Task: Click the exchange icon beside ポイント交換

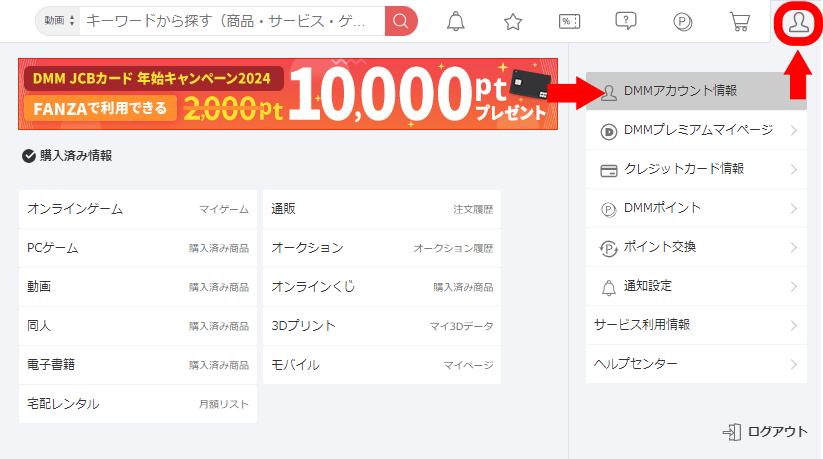Action: pyautogui.click(x=608, y=248)
